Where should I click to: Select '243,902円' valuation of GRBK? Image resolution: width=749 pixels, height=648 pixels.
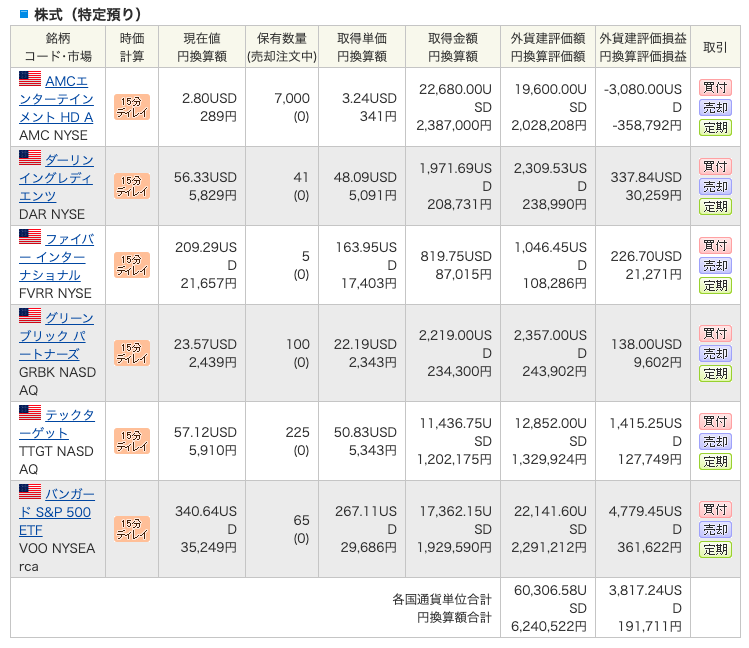[554, 372]
